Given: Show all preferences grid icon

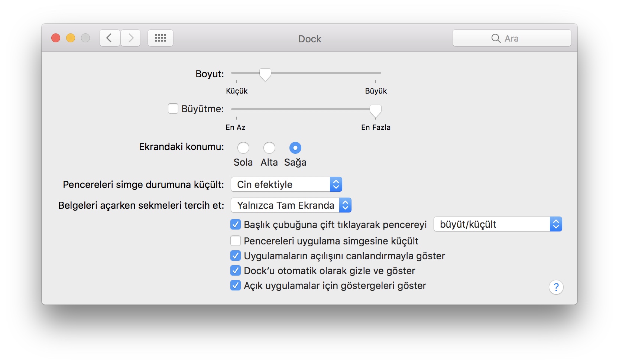Looking at the screenshot, I should (161, 38).
